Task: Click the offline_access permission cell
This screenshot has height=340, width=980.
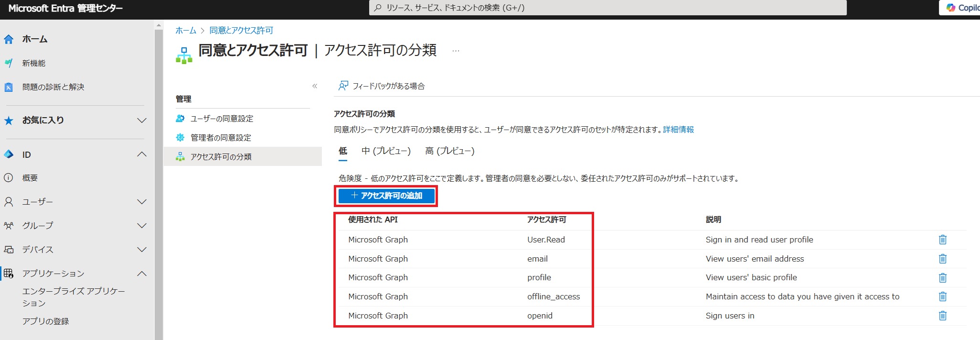Action: [554, 296]
